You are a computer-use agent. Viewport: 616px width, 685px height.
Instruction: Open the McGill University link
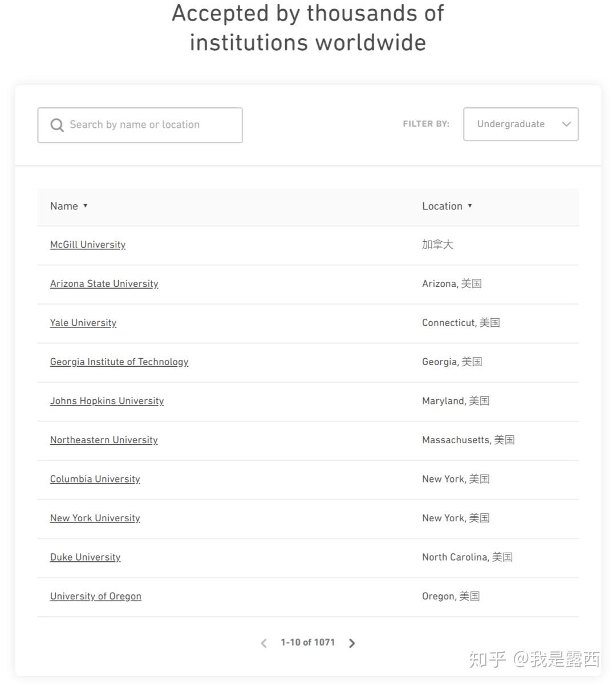88,245
